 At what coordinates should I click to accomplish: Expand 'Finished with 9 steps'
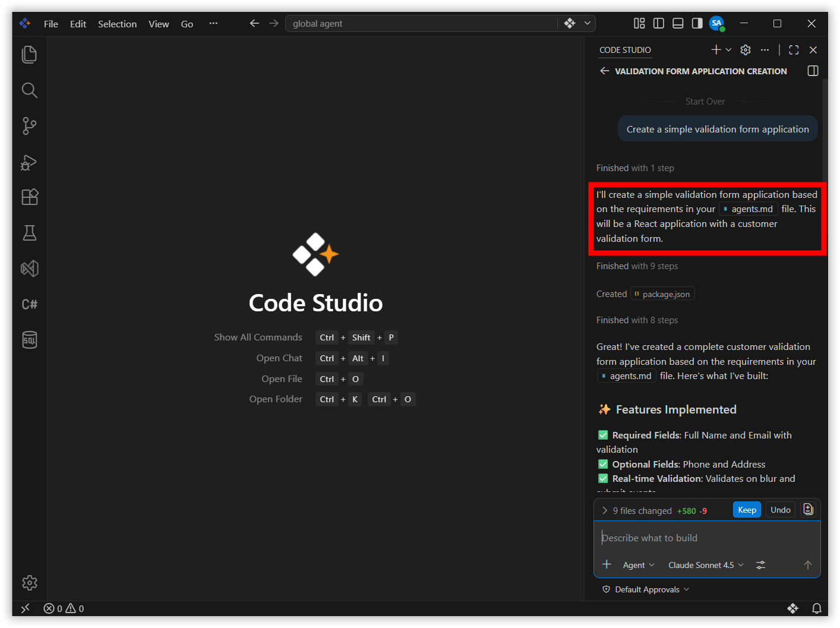pyautogui.click(x=637, y=266)
